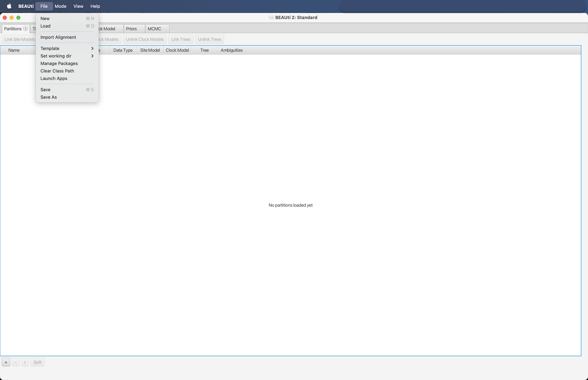
Task: Click the Unlink Clock Models button
Action: (x=145, y=39)
